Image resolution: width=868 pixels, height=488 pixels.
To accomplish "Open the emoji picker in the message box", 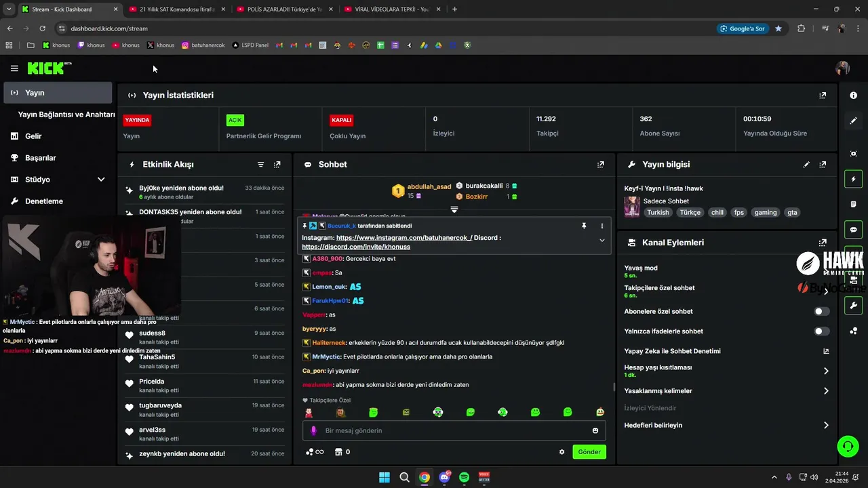I will (x=595, y=430).
